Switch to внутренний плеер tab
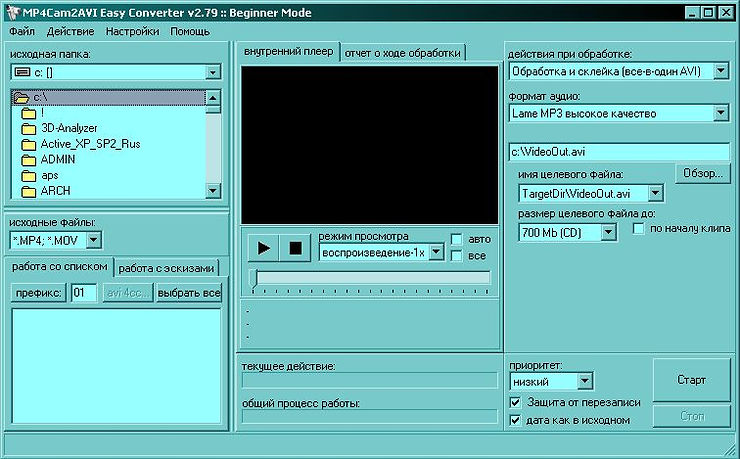 288,51
